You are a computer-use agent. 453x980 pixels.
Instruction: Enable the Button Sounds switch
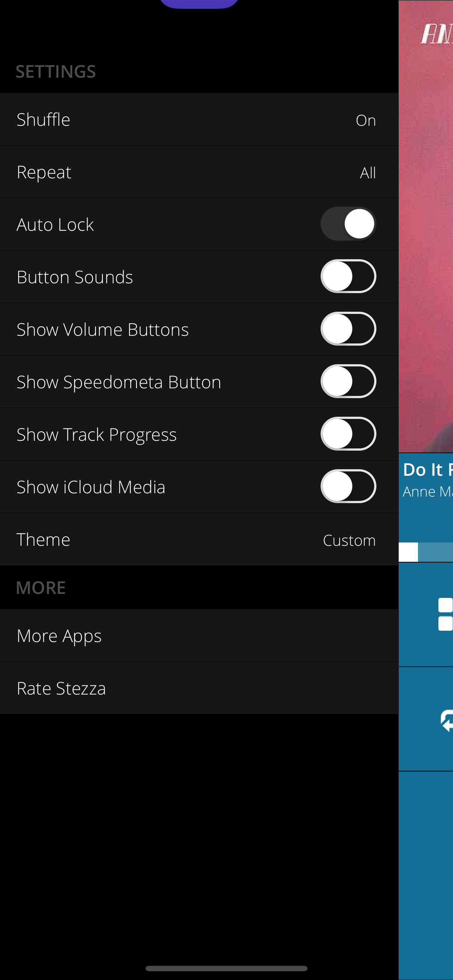click(348, 277)
